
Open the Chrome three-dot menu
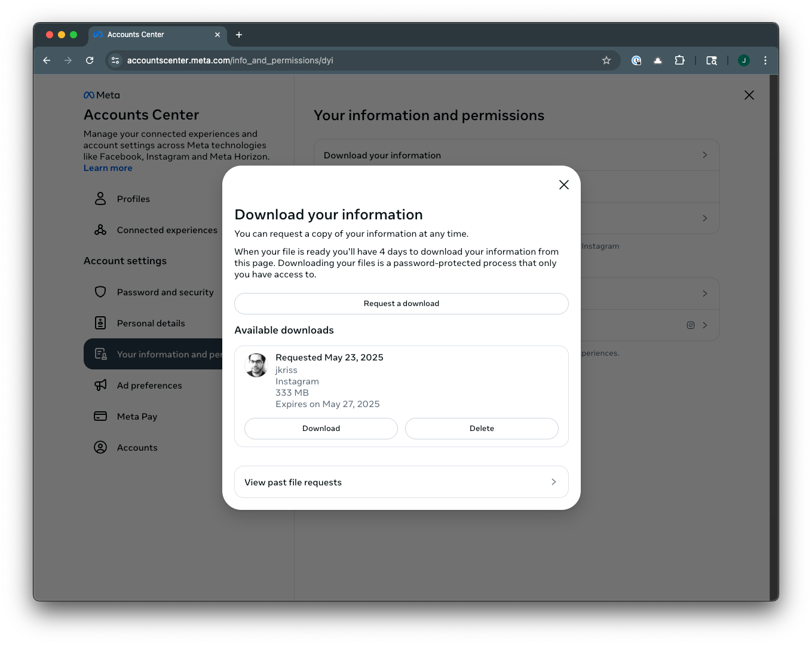pyautogui.click(x=765, y=60)
